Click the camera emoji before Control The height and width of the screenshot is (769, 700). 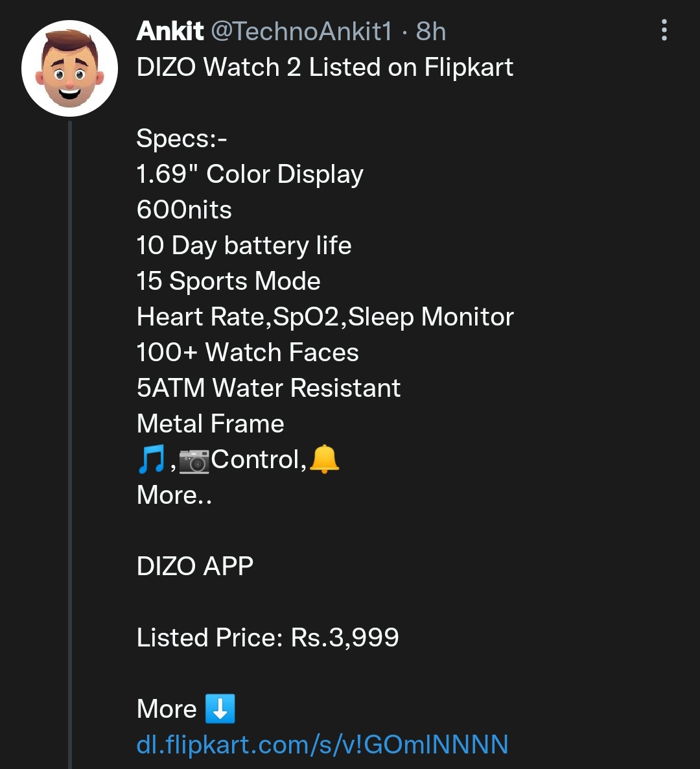tap(194, 461)
